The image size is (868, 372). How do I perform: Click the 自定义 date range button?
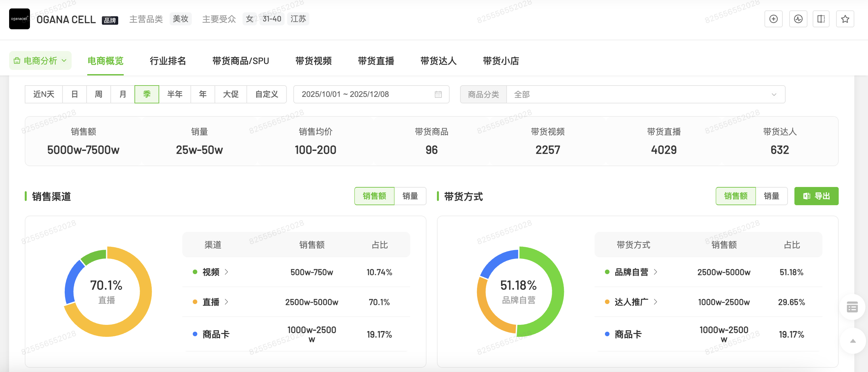coord(266,94)
